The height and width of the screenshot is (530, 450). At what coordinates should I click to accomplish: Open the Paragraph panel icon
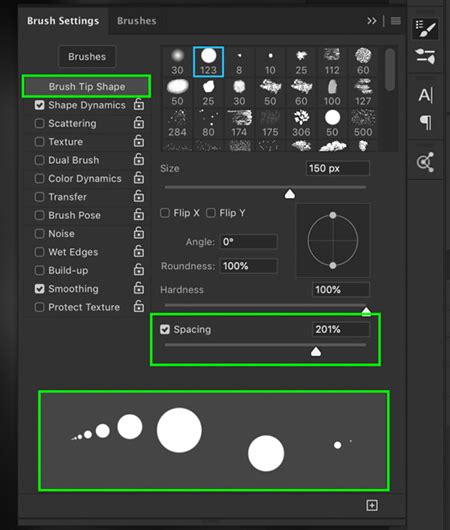425,123
